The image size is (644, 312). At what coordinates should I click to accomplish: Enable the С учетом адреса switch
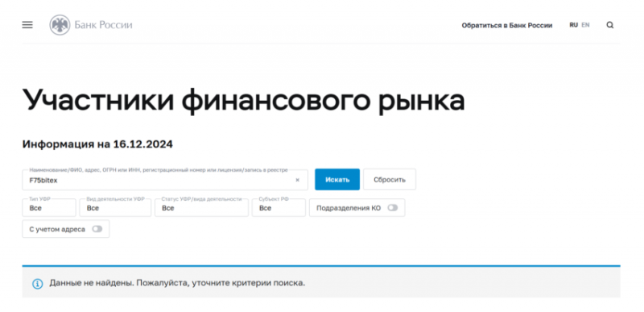[97, 230]
